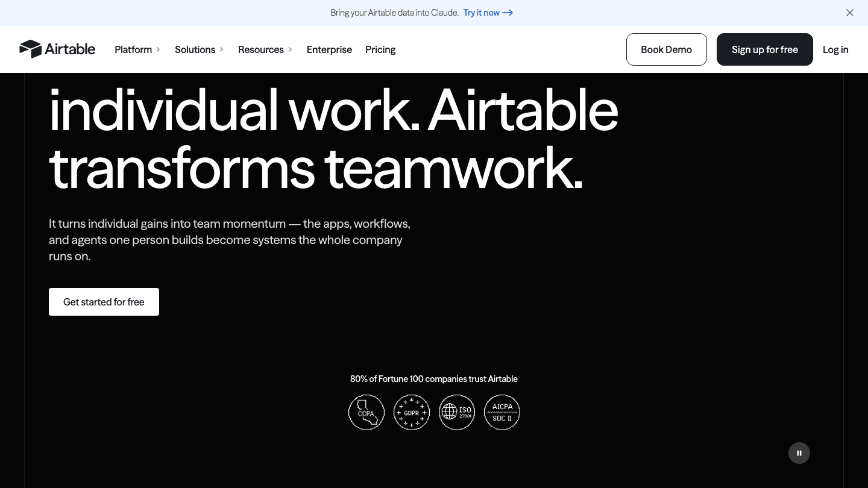Viewport: 868px width, 488px height.
Task: Click the banner text about Claude
Action: pyautogui.click(x=395, y=13)
